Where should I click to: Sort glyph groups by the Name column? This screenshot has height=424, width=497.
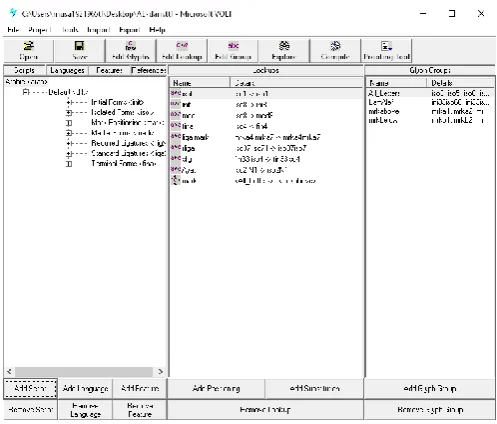pos(397,83)
